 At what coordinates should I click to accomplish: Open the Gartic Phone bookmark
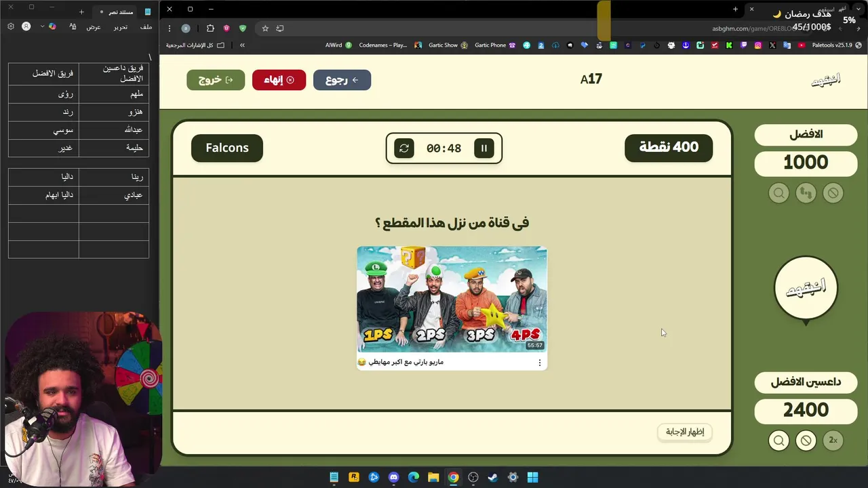(x=495, y=45)
